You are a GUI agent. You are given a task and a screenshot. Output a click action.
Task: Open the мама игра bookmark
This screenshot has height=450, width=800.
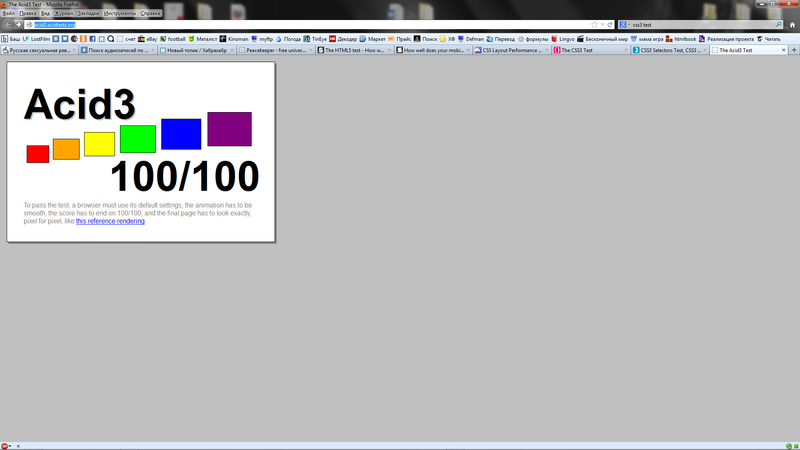pos(646,39)
